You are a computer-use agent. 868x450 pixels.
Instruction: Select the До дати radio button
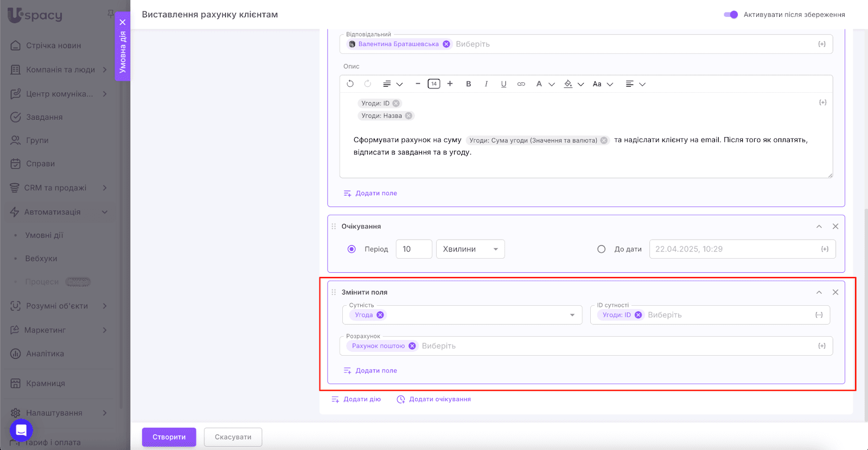point(601,249)
